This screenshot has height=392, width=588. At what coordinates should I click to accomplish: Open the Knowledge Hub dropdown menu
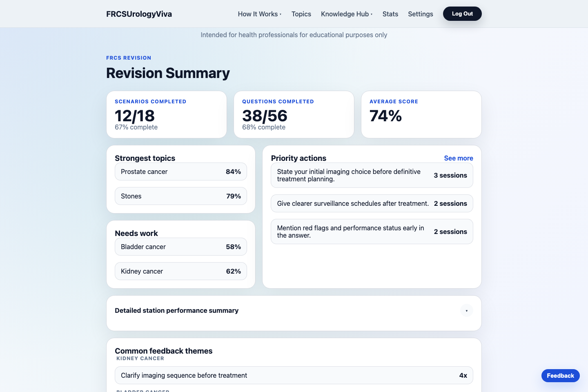(347, 14)
